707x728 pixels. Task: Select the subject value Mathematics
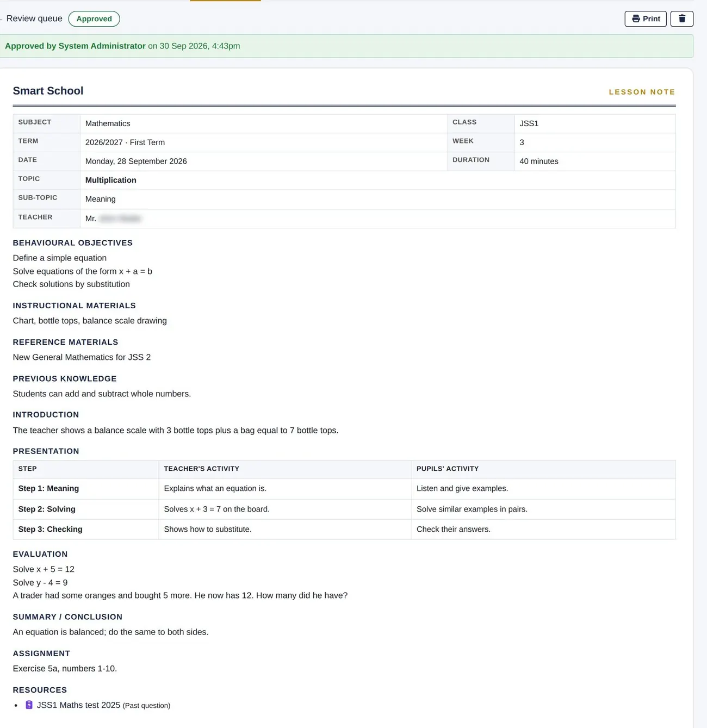click(108, 123)
